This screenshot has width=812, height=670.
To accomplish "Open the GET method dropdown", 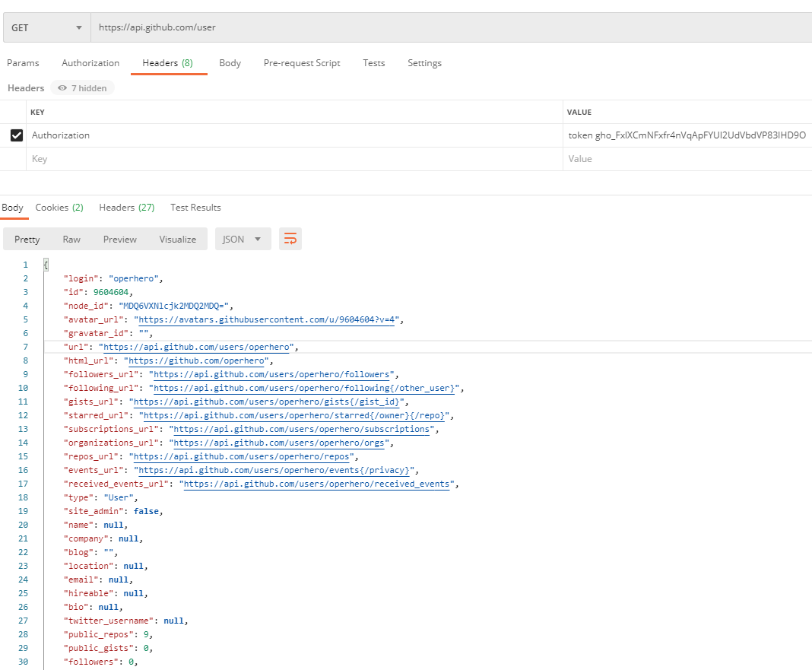I will (46, 27).
